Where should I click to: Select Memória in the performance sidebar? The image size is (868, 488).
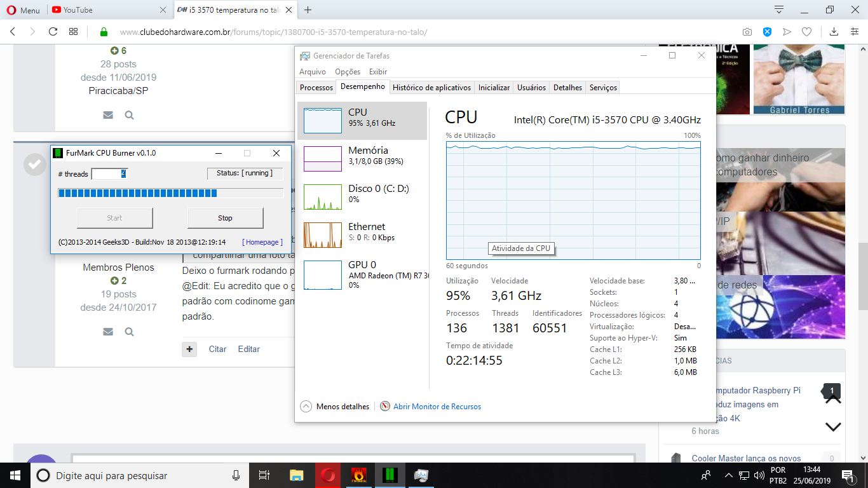pyautogui.click(x=362, y=159)
